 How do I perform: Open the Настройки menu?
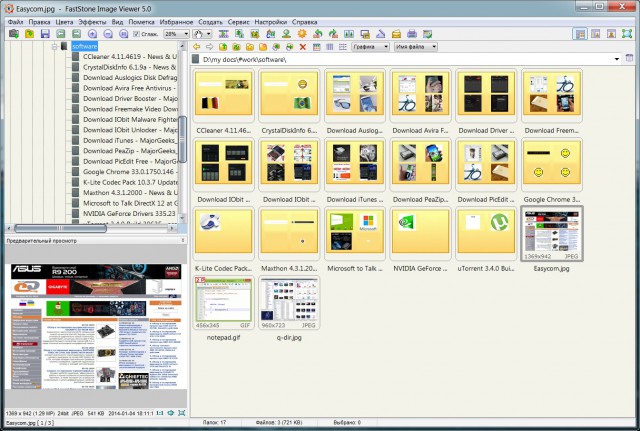point(271,22)
